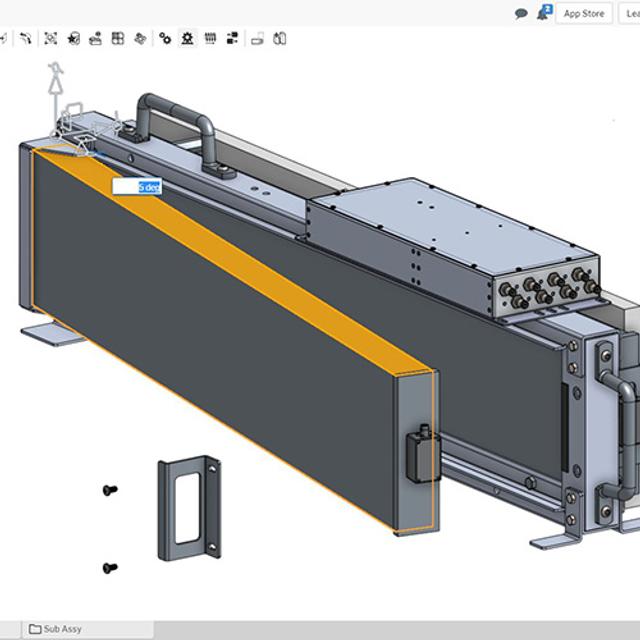Select the four-square grid toolbar icon
Image resolution: width=640 pixels, height=640 pixels.
[x=118, y=39]
